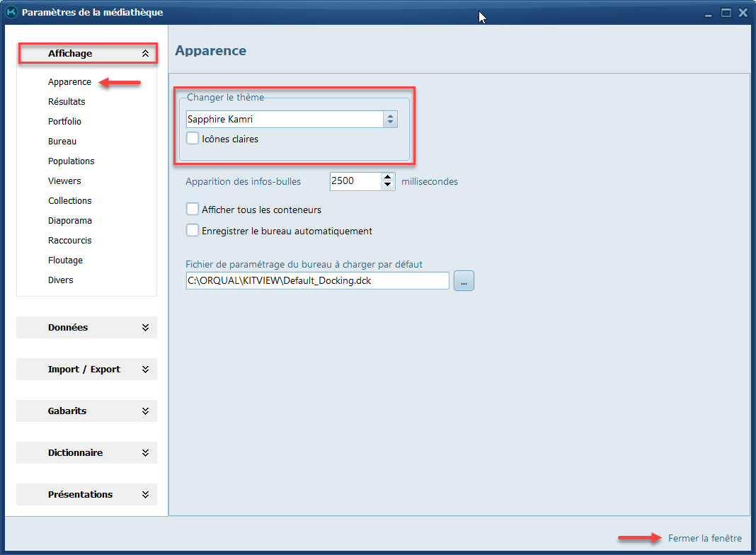
Task: Open the Portfolio settings page
Action: pos(64,122)
